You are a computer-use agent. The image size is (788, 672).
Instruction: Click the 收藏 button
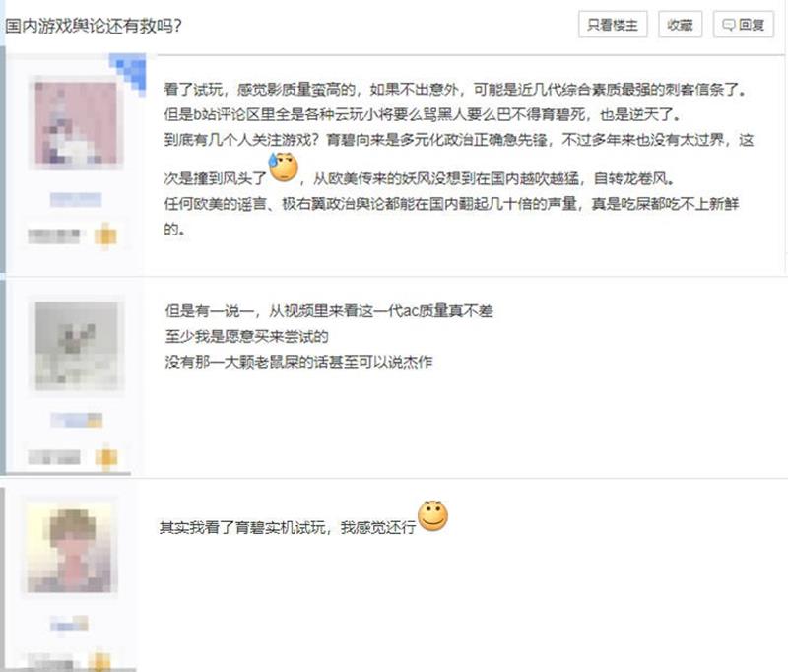tap(680, 24)
